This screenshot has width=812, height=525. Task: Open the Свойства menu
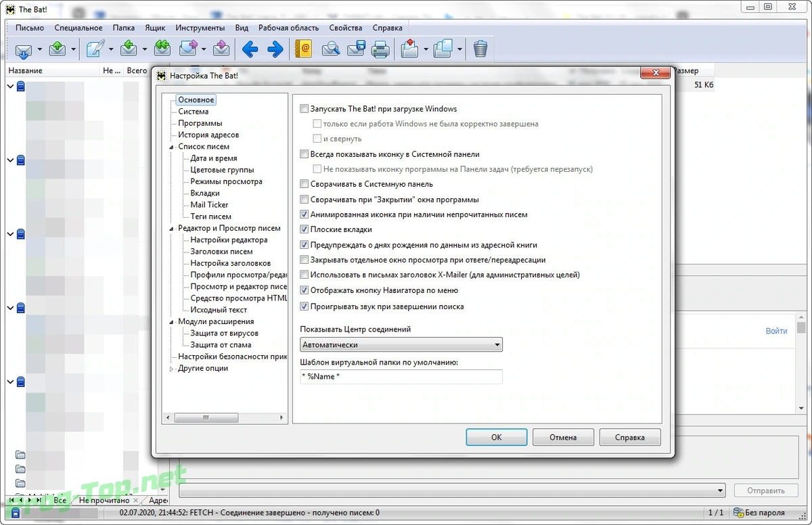(346, 28)
